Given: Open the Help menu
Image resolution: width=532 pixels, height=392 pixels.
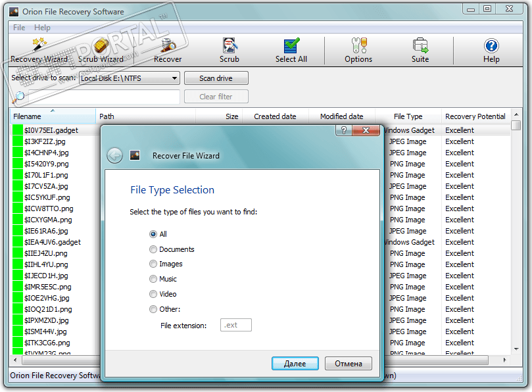Looking at the screenshot, I should (x=42, y=28).
